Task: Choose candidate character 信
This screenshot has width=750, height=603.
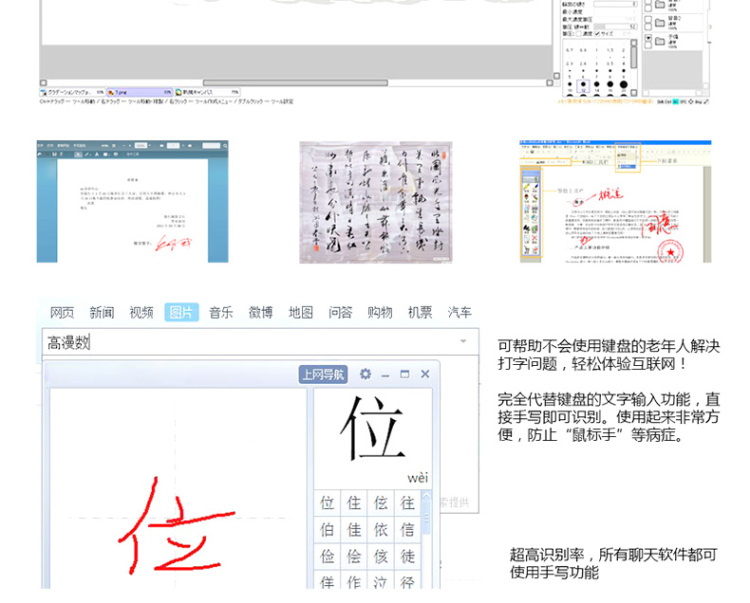Action: [407, 529]
